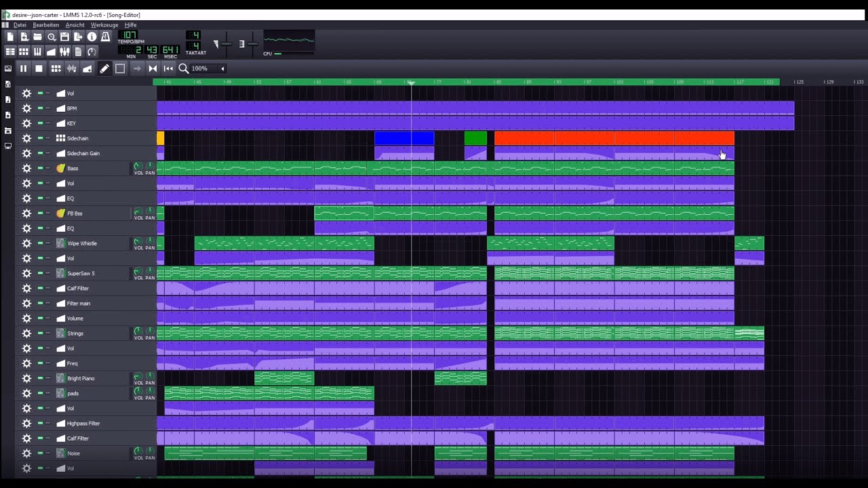The width and height of the screenshot is (868, 488).
Task: Open track actions gear for Bass
Action: tap(26, 168)
